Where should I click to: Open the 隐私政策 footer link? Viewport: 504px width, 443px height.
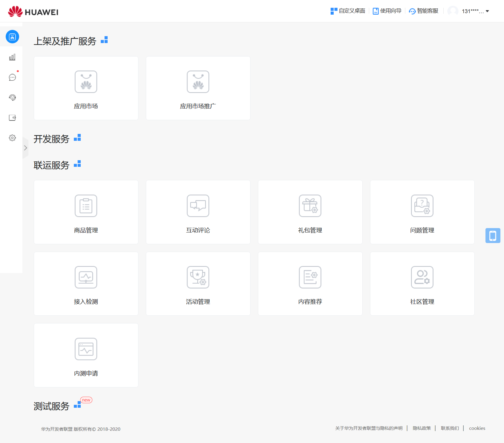422,428
